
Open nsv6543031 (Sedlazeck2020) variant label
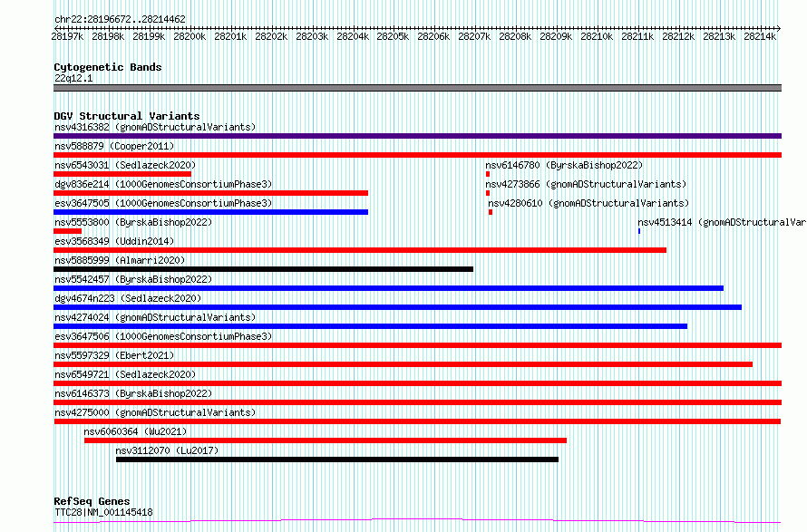(125, 165)
